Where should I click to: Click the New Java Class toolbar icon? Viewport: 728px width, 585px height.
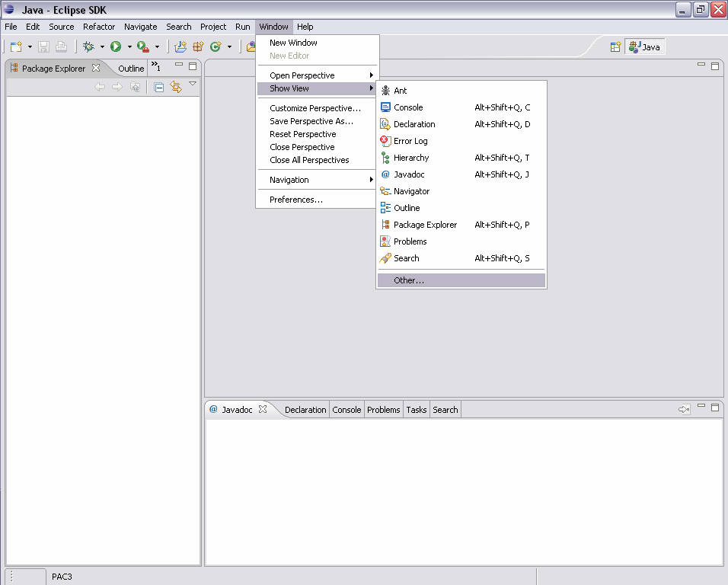pos(216,47)
